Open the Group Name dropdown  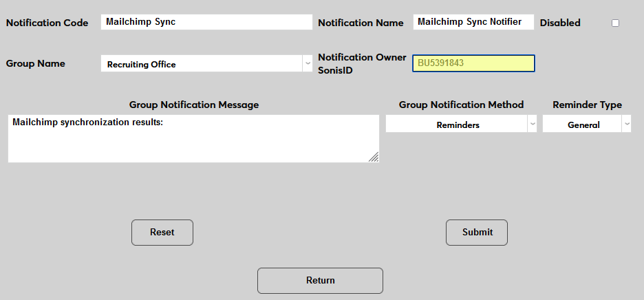(x=206, y=64)
